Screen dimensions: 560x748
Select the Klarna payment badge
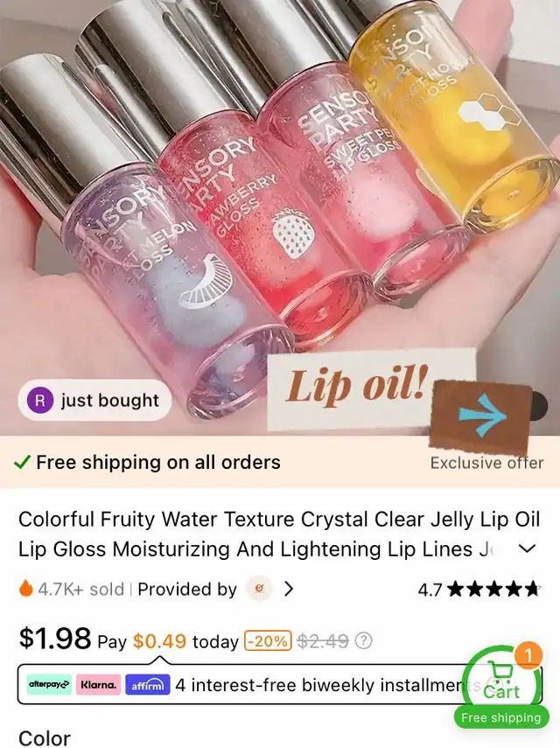98,684
